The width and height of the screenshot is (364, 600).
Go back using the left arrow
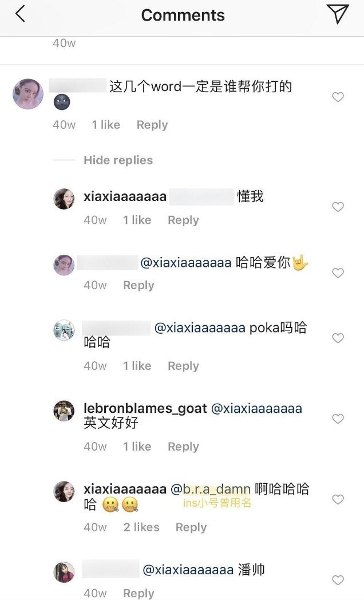[x=20, y=14]
